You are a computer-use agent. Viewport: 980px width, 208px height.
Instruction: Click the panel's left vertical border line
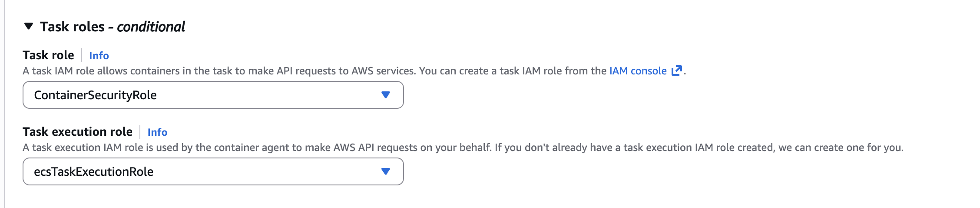point(5,104)
